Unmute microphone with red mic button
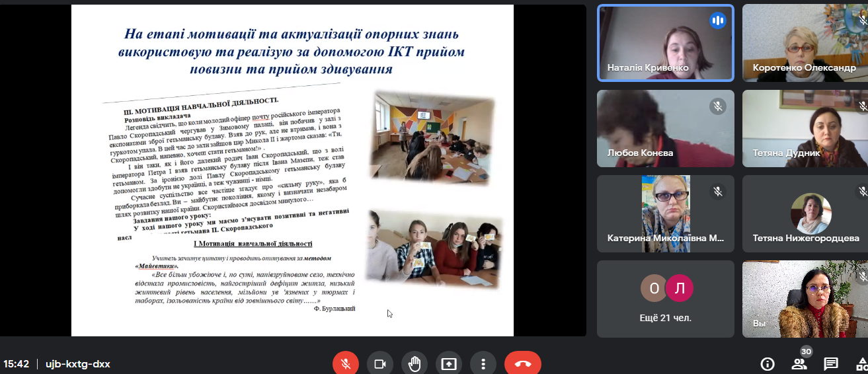This screenshot has width=868, height=374. tap(345, 364)
